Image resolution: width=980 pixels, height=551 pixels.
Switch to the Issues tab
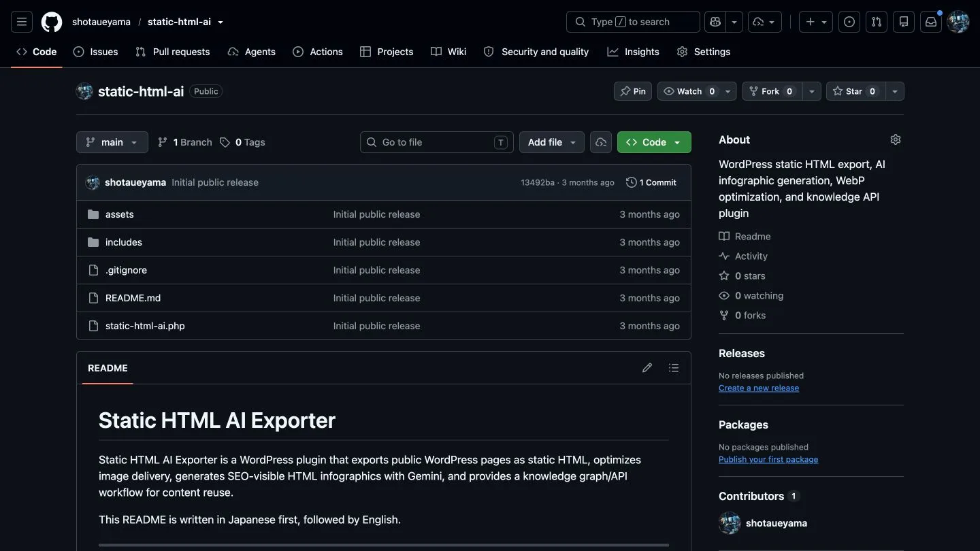[x=96, y=52]
